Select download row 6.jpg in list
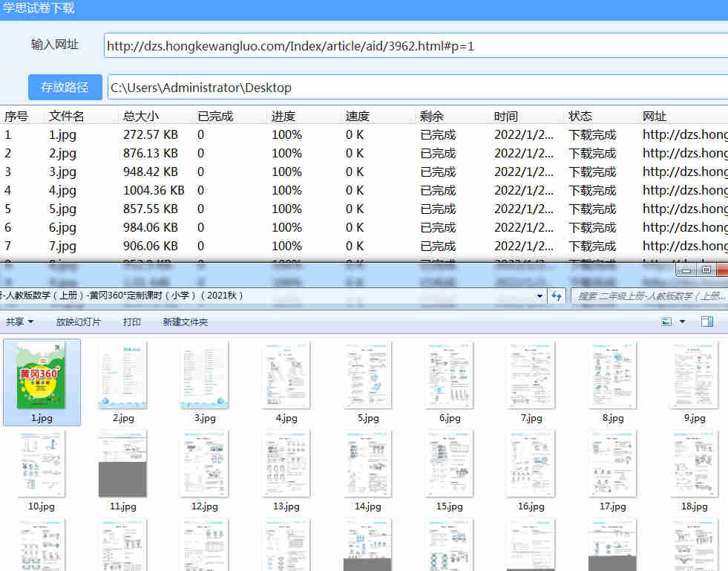This screenshot has width=728, height=571. tap(364, 228)
